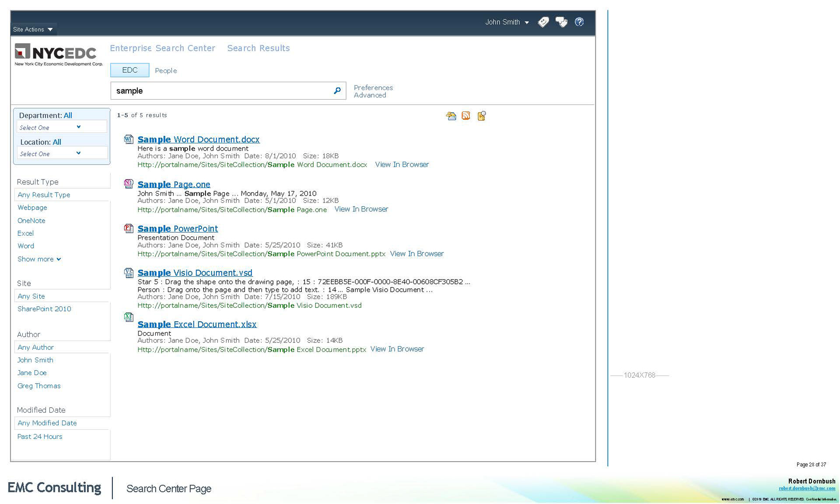Click the Excel file icon in the results
This screenshot has width=840, height=504.
[x=128, y=317]
